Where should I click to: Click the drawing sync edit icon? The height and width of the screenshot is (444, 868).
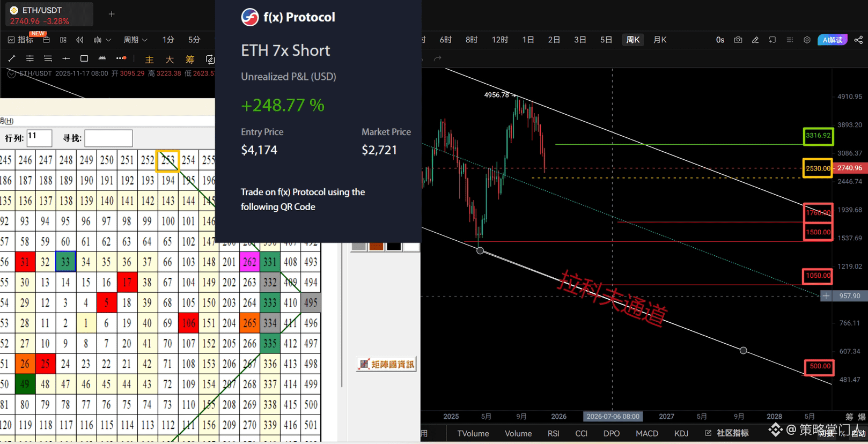(x=210, y=59)
